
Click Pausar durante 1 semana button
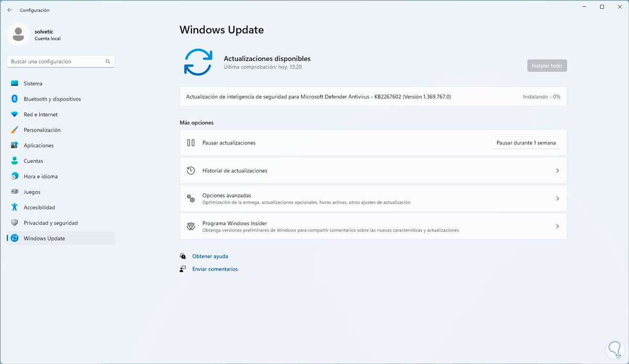[x=526, y=142]
